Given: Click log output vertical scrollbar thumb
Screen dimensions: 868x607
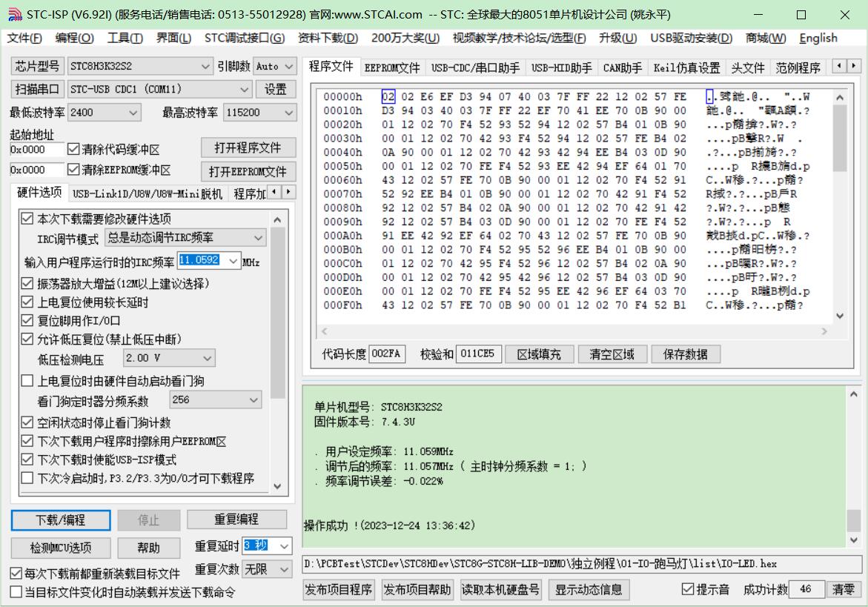Looking at the screenshot, I should (x=854, y=521).
